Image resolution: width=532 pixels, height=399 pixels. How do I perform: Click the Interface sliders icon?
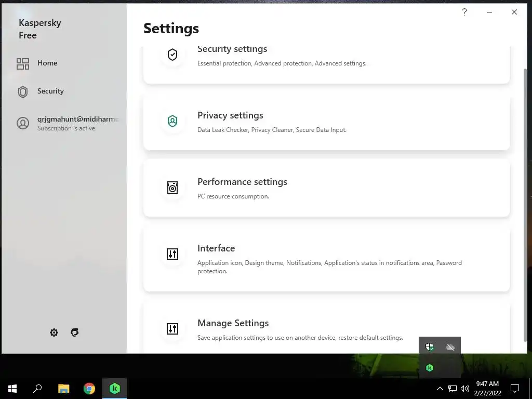pyautogui.click(x=172, y=254)
